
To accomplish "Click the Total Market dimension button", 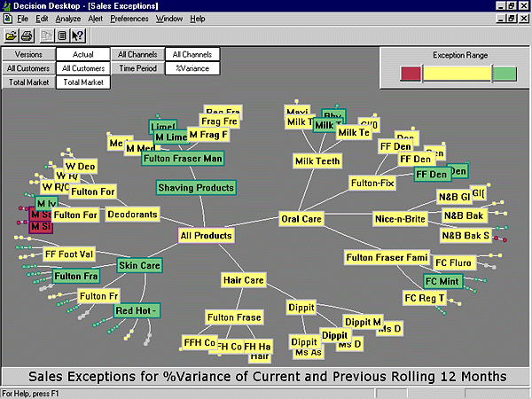I will pos(28,82).
